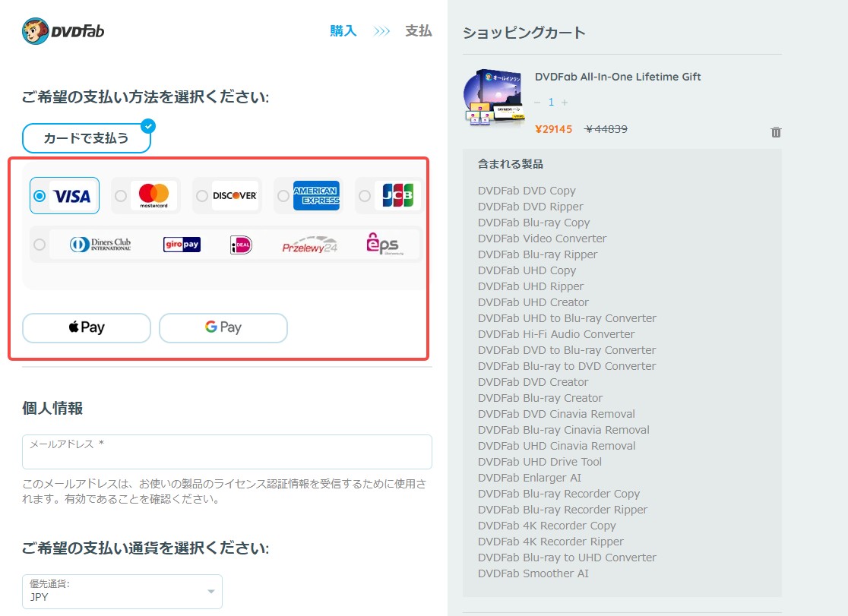
Task: Click DVDFab Blu-ray Recorder Copy entry
Action: (x=558, y=494)
